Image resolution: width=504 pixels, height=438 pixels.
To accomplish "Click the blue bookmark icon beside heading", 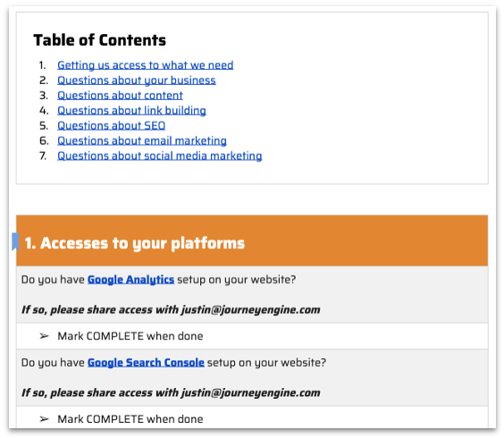I will [15, 241].
